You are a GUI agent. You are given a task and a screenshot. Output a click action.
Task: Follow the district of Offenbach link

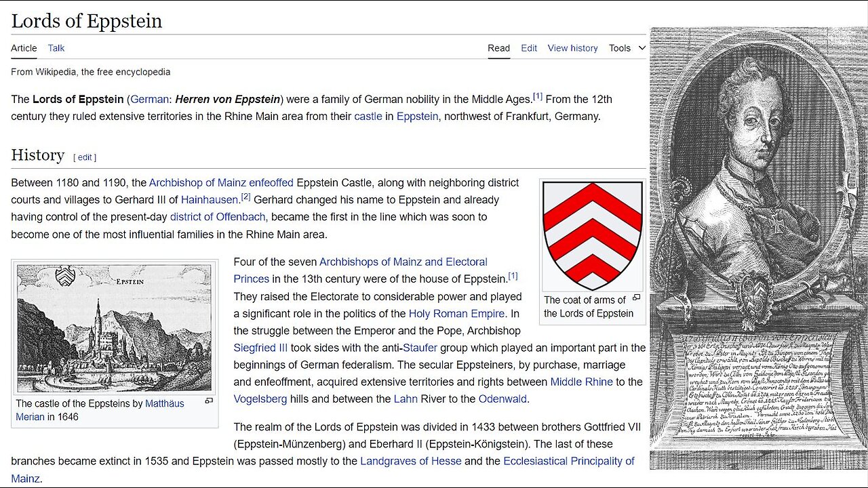(218, 217)
